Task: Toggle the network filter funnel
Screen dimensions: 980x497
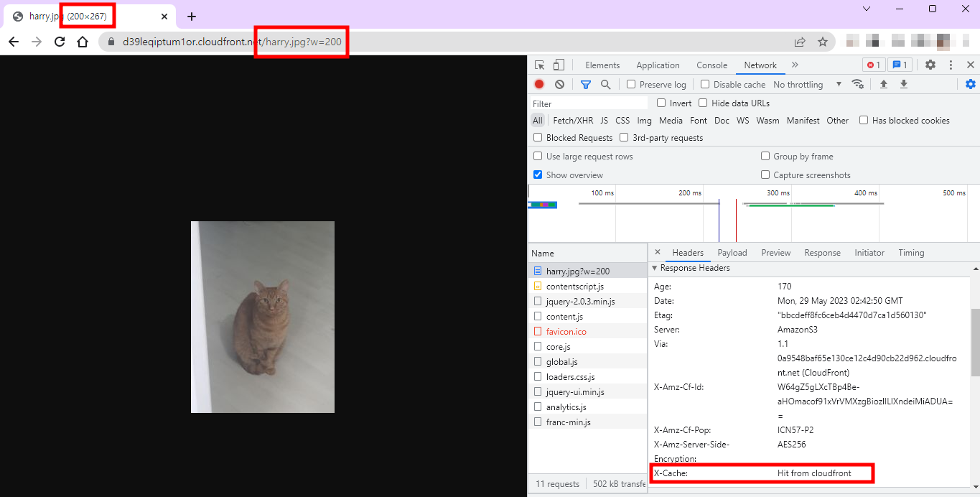Action: 586,84
